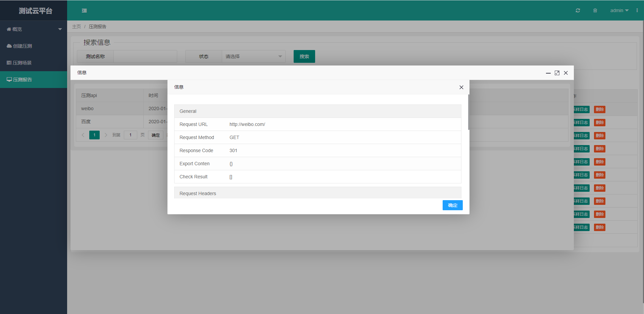Click the pagination 确定 jump button
The image size is (644, 314).
[156, 135]
